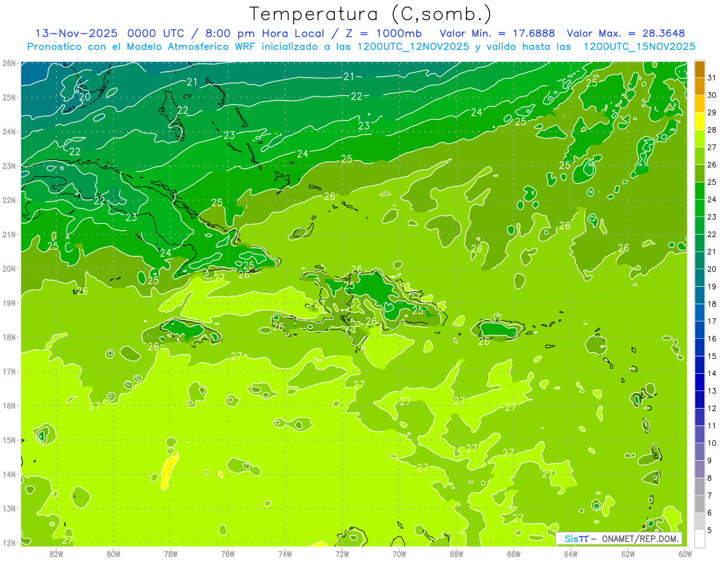Image resolution: width=728 pixels, height=562 pixels.
Task: Click the 70W longitude axis label
Action: click(399, 554)
